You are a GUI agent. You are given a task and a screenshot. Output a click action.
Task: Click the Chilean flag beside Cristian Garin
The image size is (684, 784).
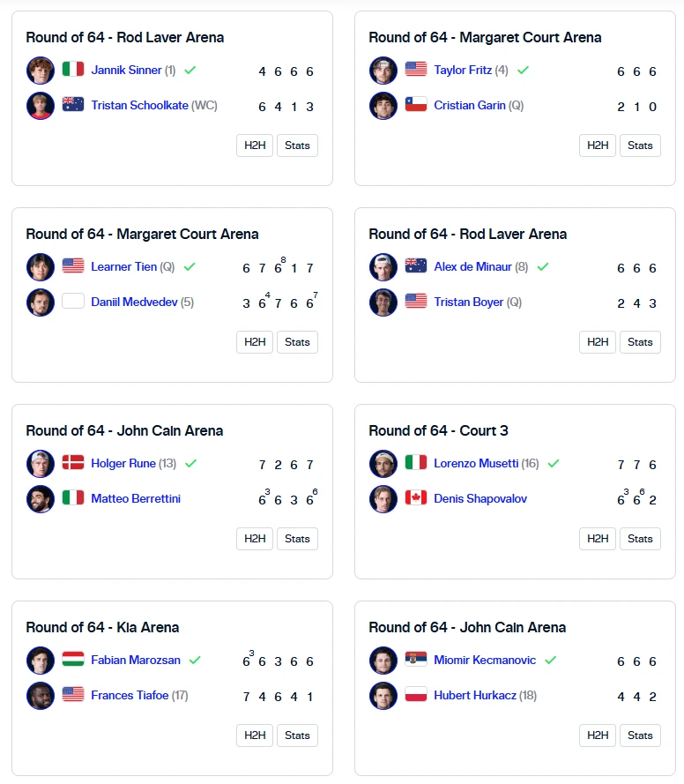pos(416,104)
